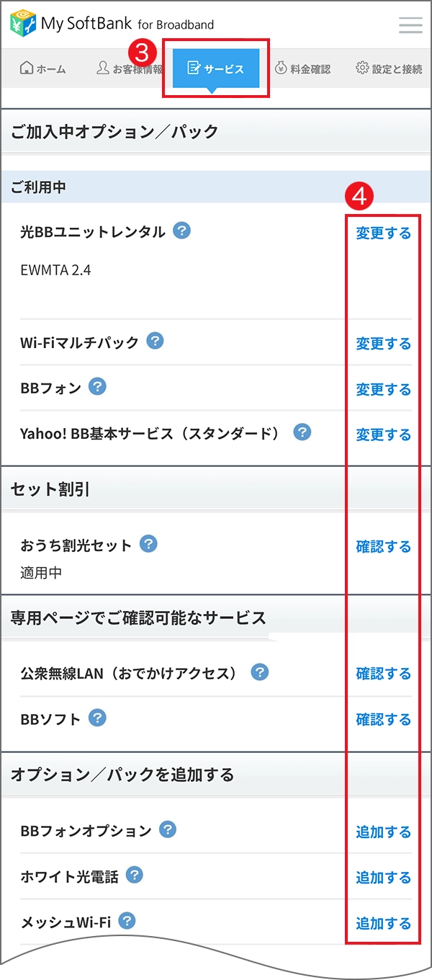Click help icon for 公衆無線LAN

(x=259, y=672)
